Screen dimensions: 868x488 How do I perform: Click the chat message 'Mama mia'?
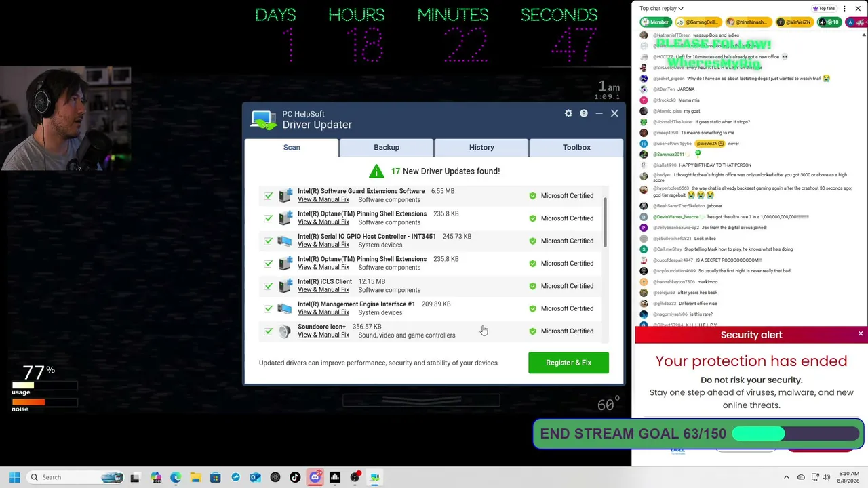(x=688, y=100)
